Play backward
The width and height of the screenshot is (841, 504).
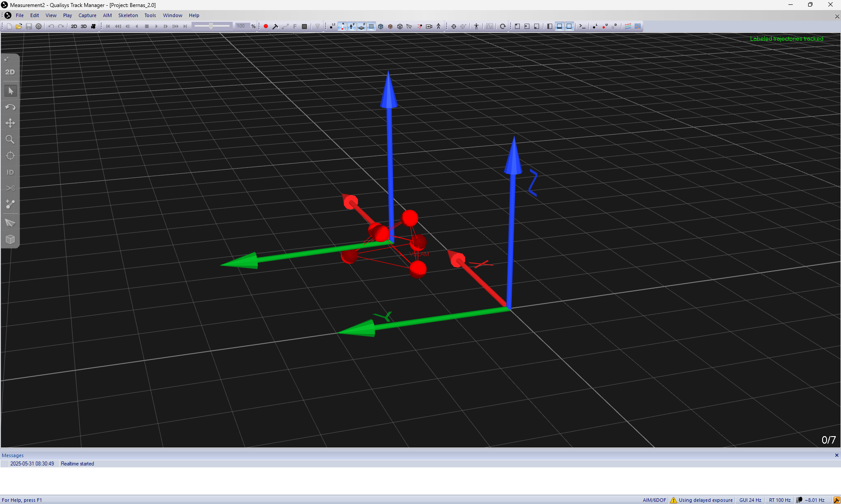pyautogui.click(x=137, y=26)
